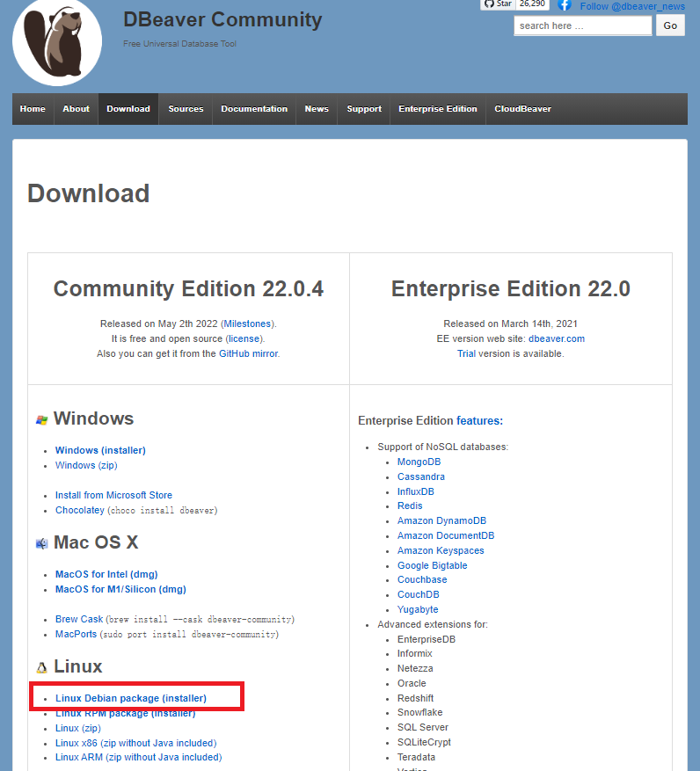This screenshot has height=771, width=700.
Task: Download Linux (zip)
Action: click(77, 728)
